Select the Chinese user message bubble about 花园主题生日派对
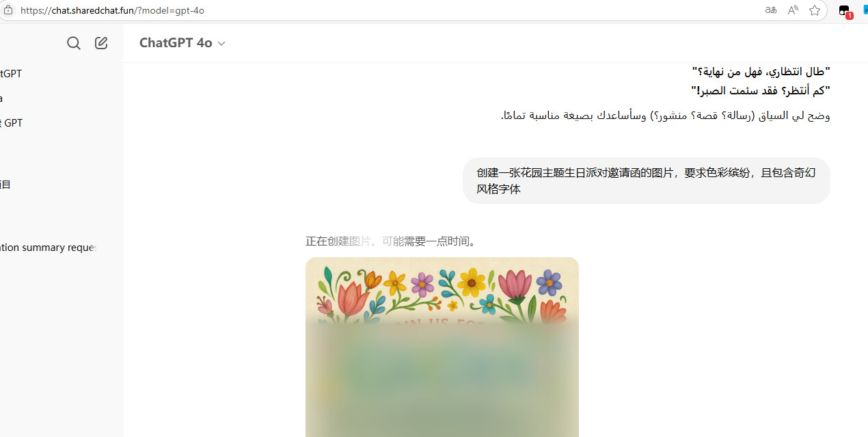 [x=646, y=181]
